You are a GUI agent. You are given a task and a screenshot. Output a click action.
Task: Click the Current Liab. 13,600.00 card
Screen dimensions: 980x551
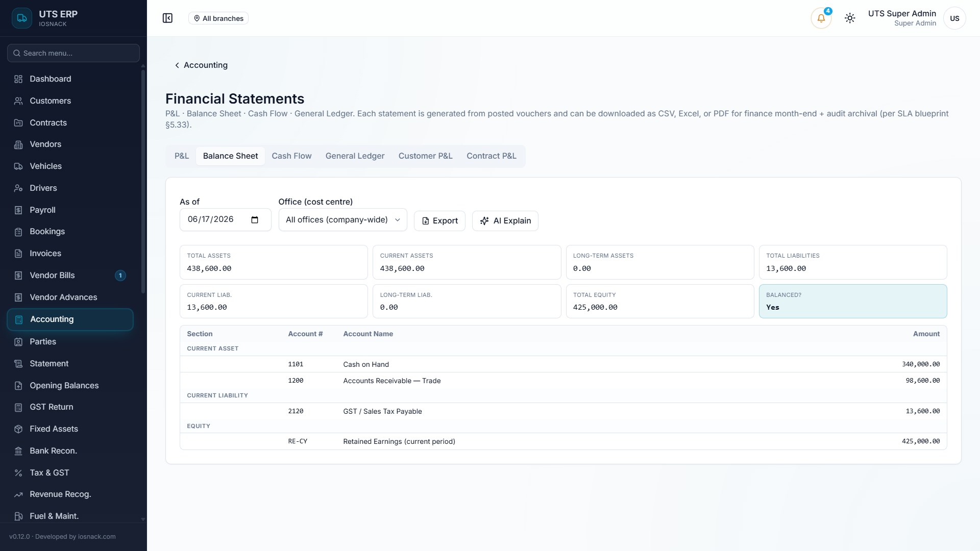pos(274,302)
